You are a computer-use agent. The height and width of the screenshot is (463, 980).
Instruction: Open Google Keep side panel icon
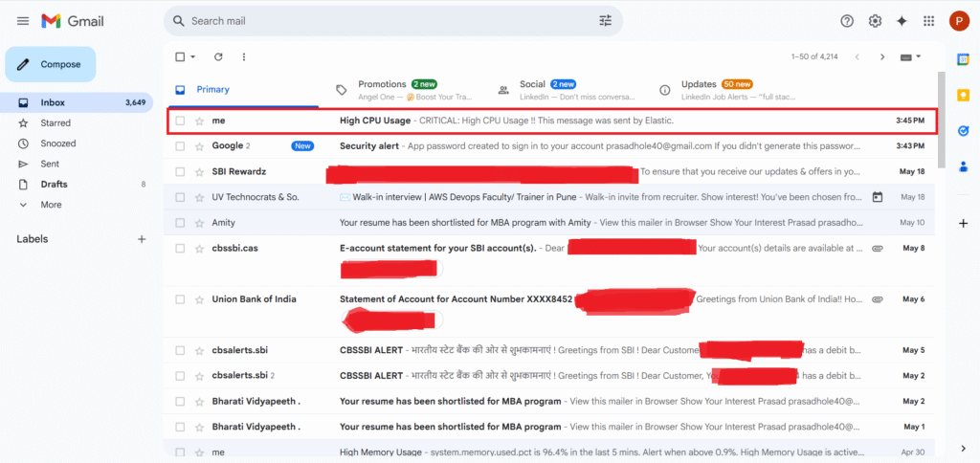coord(963,95)
